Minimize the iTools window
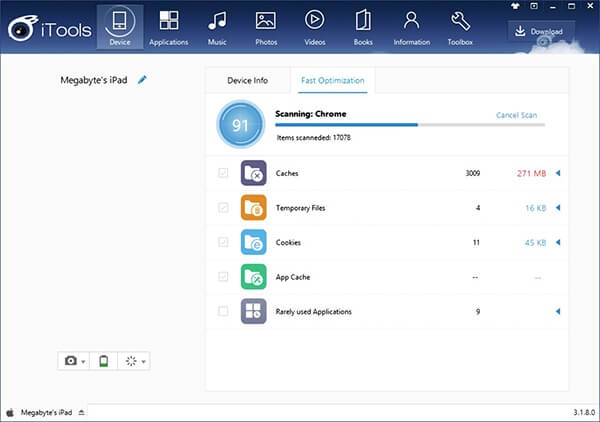Image resolution: width=600 pixels, height=422 pixels. point(553,6)
